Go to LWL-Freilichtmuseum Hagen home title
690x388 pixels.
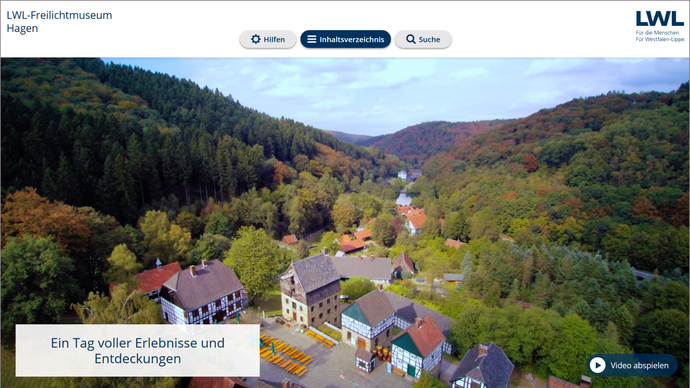coord(59,22)
